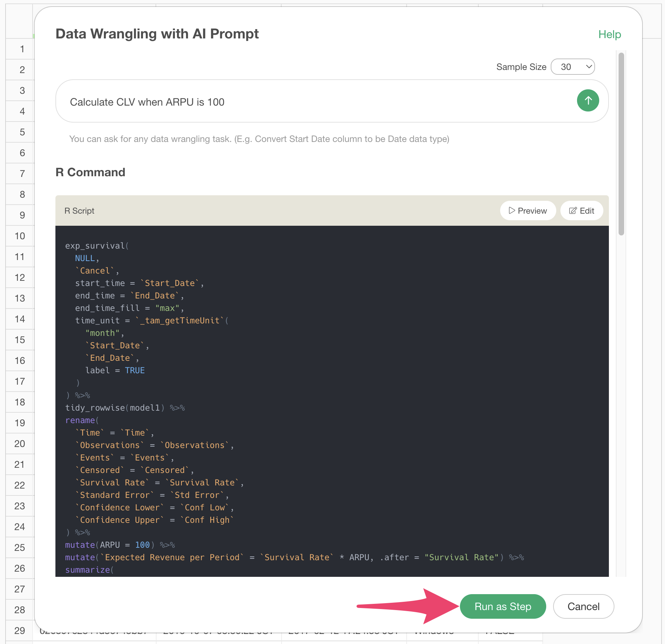Select row number 25 header

click(20, 547)
